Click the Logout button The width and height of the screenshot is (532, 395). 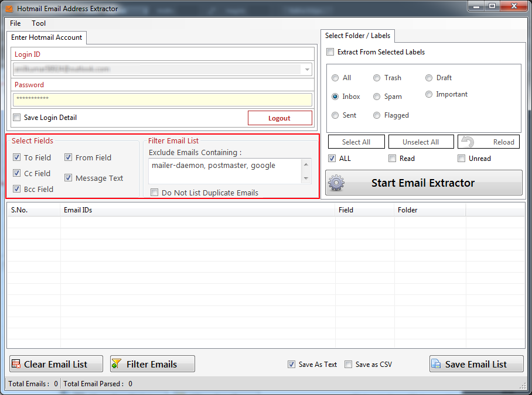click(280, 118)
